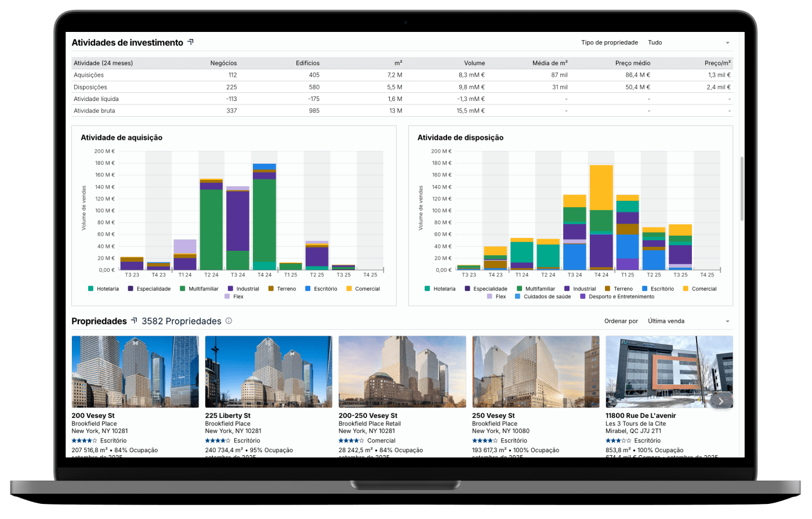The height and width of the screenshot is (519, 812).
Task: Toggle Cuidados de saúde series in disposition legend
Action: [x=517, y=297]
